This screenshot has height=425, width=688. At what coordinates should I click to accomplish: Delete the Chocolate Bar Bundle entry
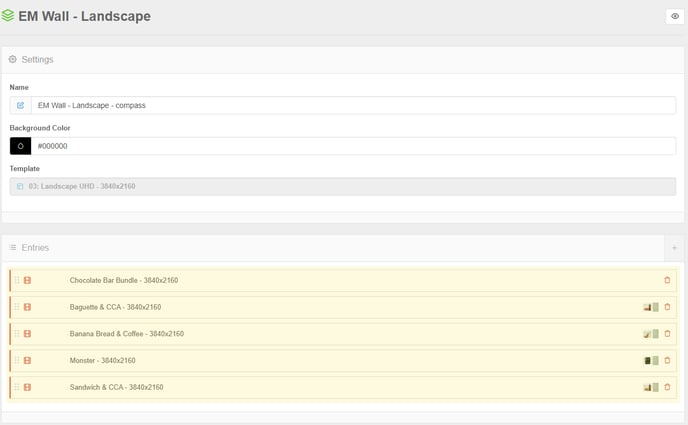(x=667, y=280)
